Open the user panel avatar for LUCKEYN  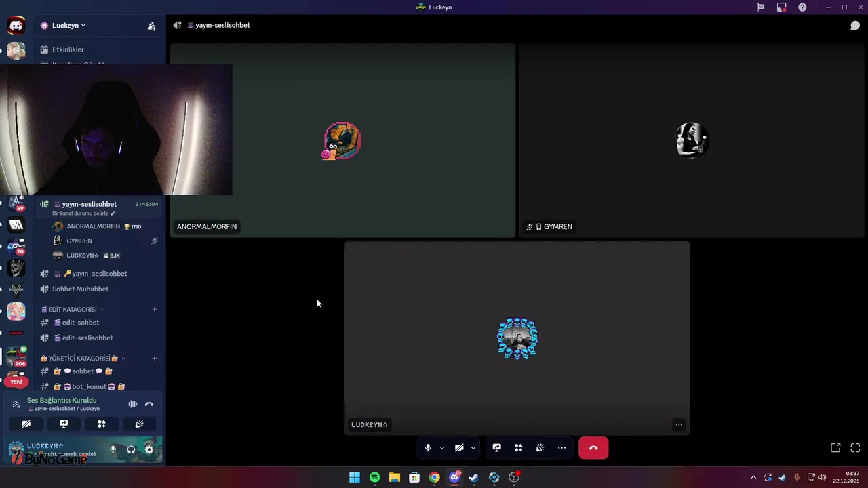[16, 449]
